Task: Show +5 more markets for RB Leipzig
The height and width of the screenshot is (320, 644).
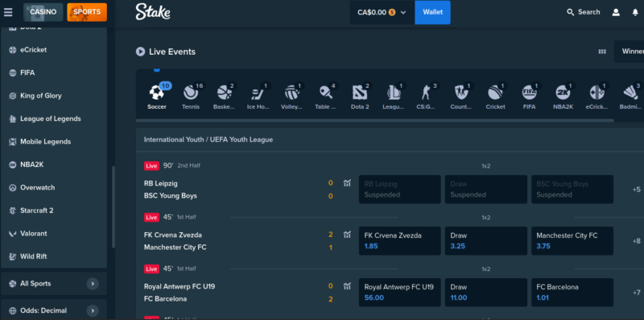Action: 636,189
